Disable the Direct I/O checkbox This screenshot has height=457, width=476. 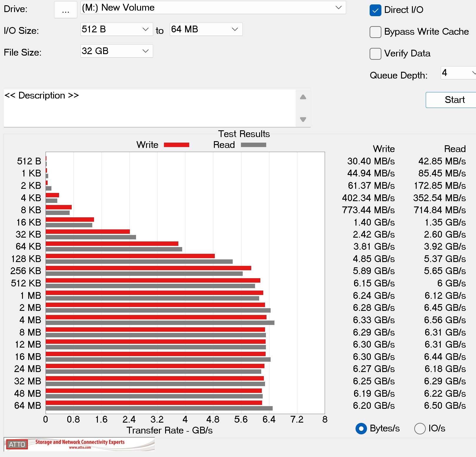pos(375,10)
